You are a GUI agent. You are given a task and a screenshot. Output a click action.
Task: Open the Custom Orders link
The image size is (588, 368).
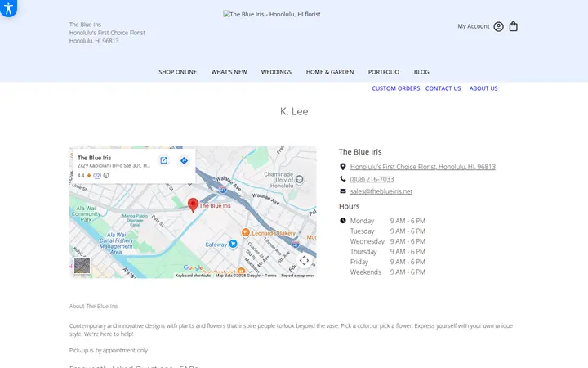click(396, 88)
